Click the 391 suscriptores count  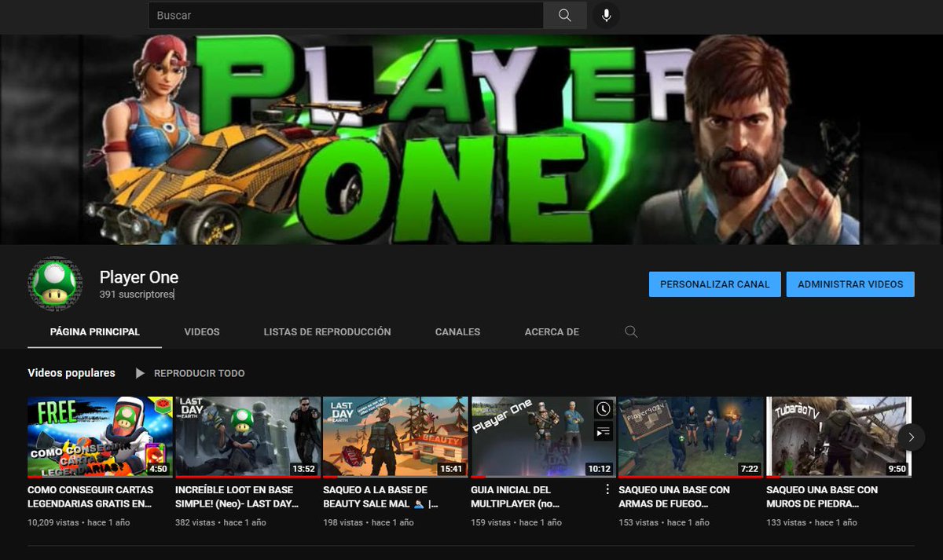pos(137,295)
